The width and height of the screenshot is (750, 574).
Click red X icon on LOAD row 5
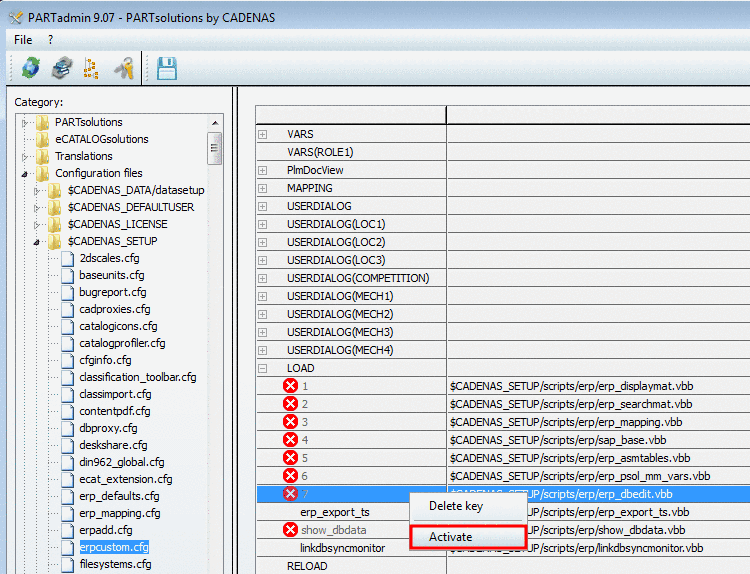coord(290,458)
